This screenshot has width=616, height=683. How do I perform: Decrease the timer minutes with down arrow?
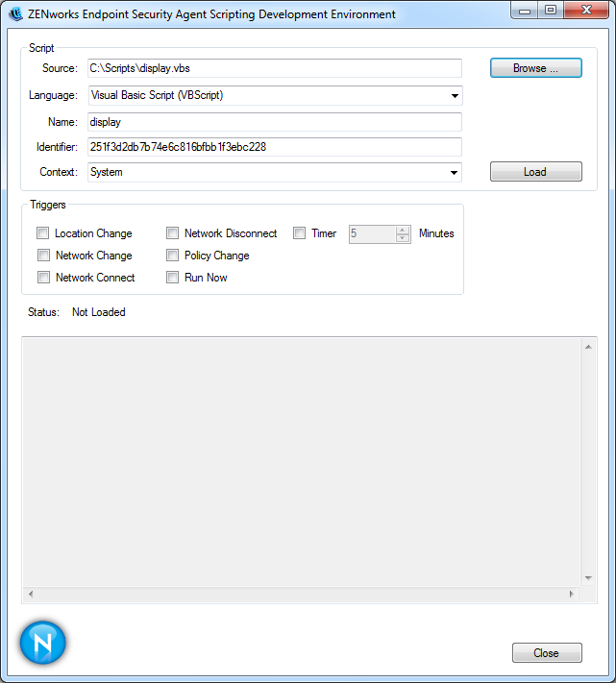point(403,238)
